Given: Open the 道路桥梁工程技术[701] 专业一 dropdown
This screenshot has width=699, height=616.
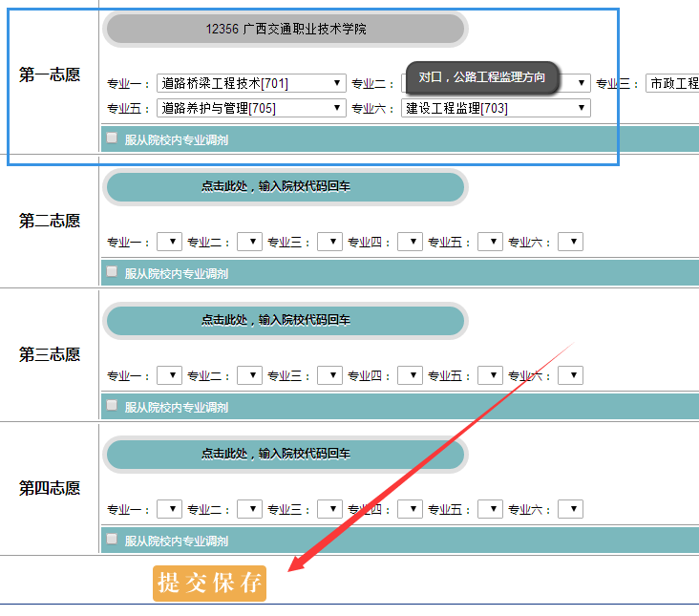Looking at the screenshot, I should (x=250, y=83).
